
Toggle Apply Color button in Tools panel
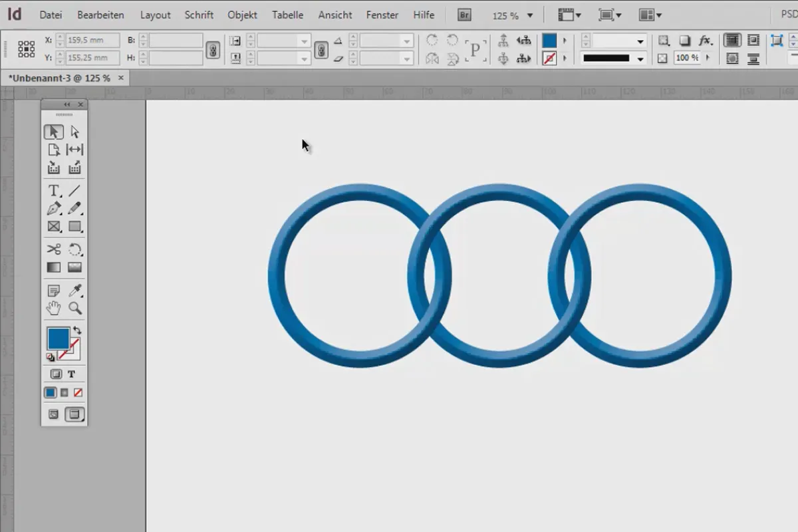tap(51, 392)
